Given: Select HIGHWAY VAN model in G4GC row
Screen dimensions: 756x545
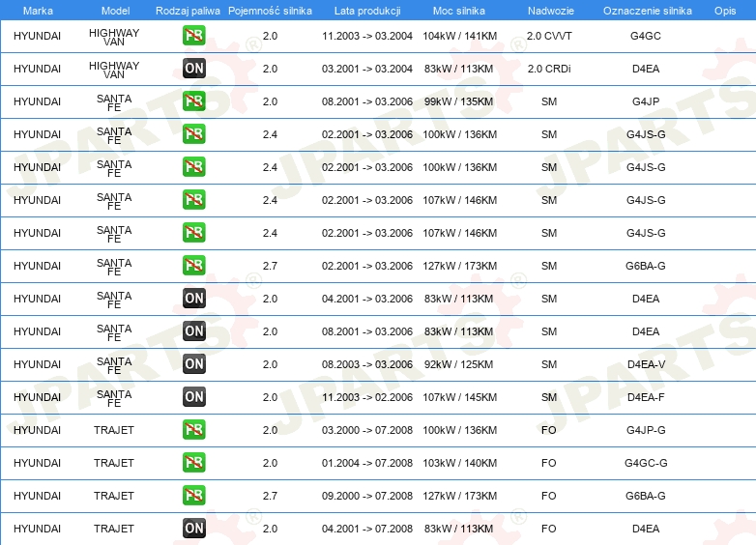Looking at the screenshot, I should click(x=114, y=37).
